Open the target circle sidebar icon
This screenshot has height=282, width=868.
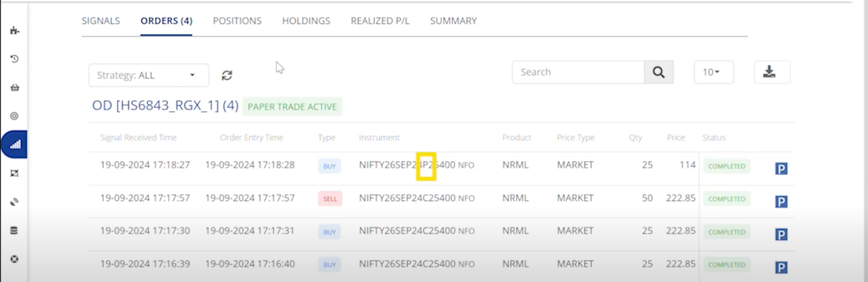[14, 116]
